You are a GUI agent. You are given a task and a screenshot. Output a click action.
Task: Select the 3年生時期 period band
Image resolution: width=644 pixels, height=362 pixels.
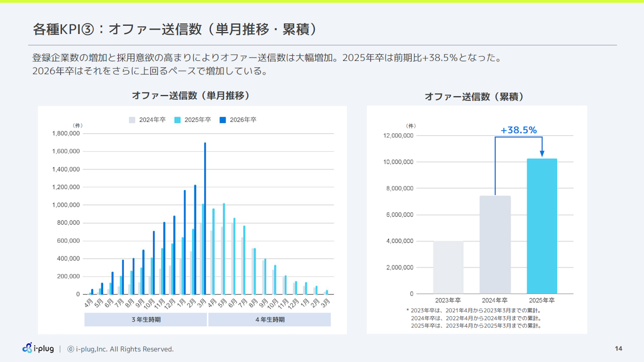[x=146, y=320]
